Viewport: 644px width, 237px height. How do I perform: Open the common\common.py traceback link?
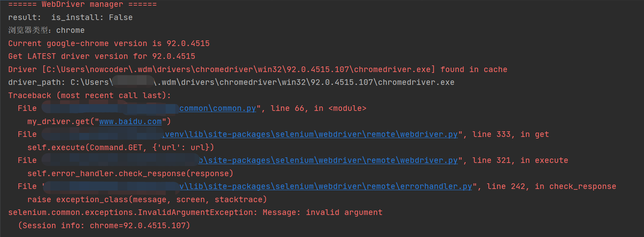pos(218,108)
